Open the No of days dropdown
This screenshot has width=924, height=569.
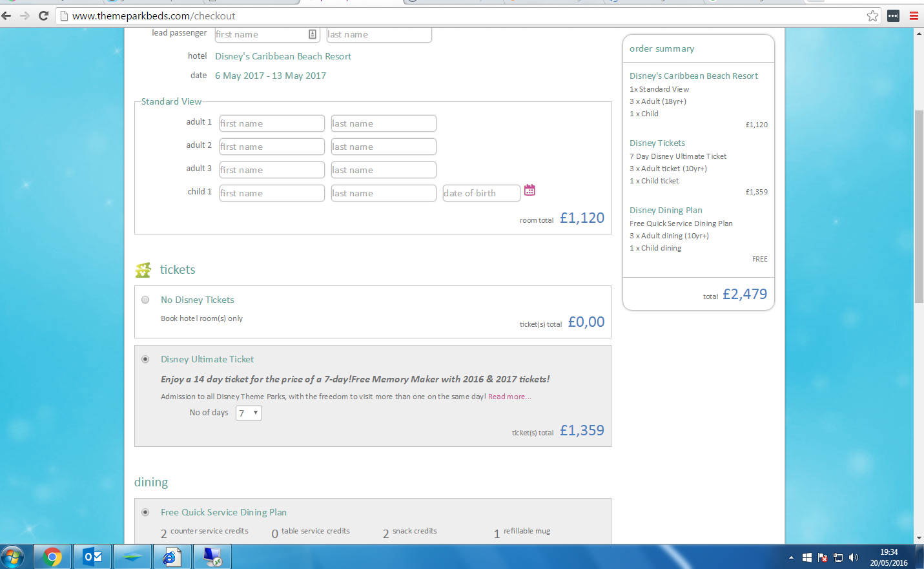[x=249, y=413]
